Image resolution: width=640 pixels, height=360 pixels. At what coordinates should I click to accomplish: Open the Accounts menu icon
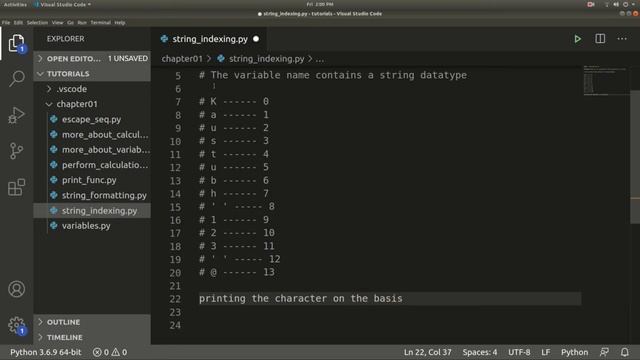pyautogui.click(x=16, y=289)
